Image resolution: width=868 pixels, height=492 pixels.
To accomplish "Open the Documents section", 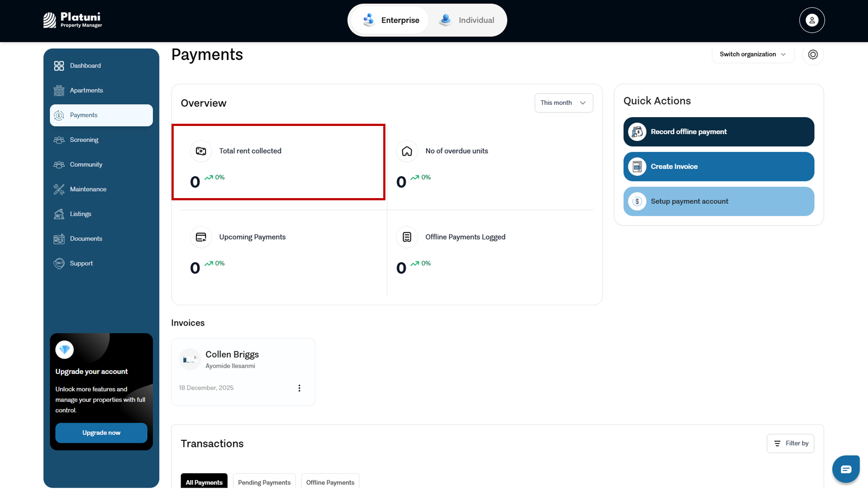I will pyautogui.click(x=101, y=239).
